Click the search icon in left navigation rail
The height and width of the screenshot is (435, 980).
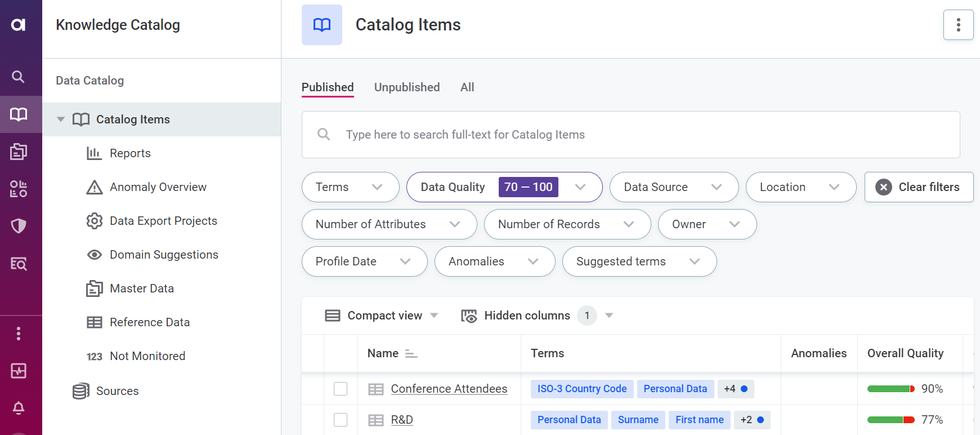point(19,77)
